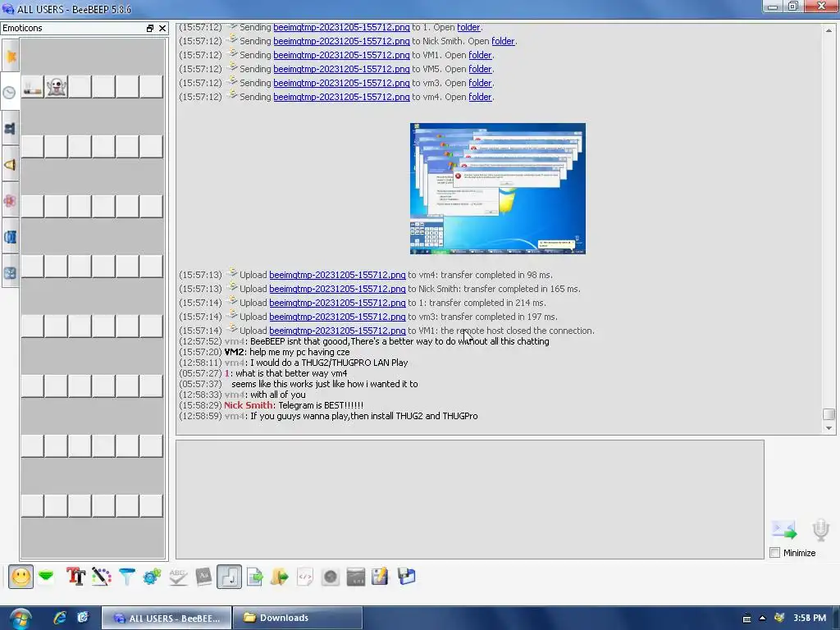Float the Emoticons panel

point(150,29)
